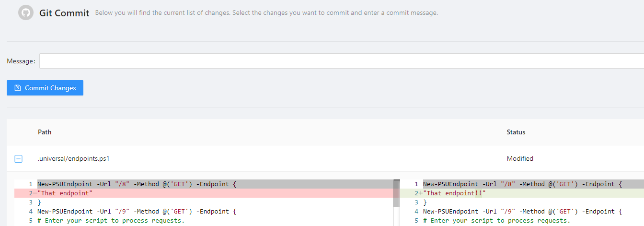Click line 1 in the right diff pane
Image resolution: width=644 pixels, height=226 pixels.
coord(522,184)
